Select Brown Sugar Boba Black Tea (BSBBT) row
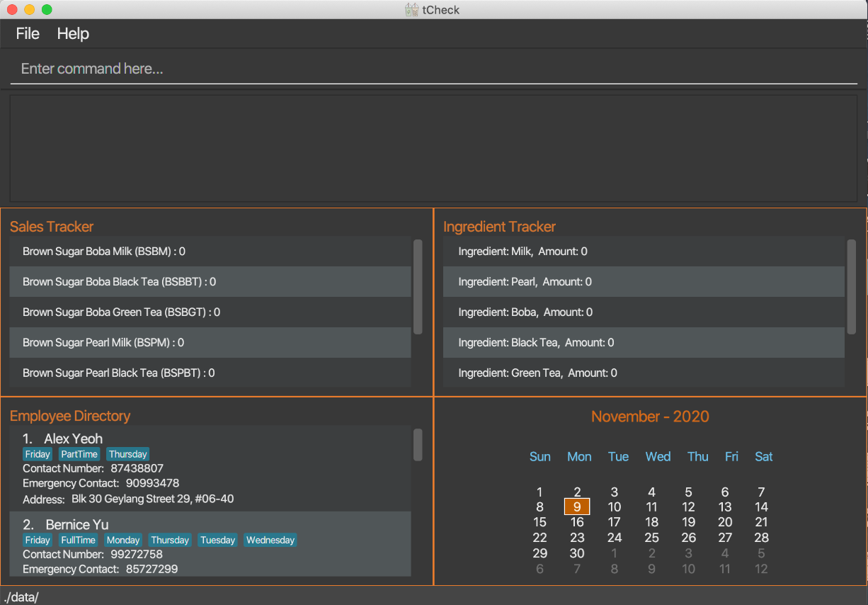Image resolution: width=868 pixels, height=605 pixels. [x=210, y=282]
